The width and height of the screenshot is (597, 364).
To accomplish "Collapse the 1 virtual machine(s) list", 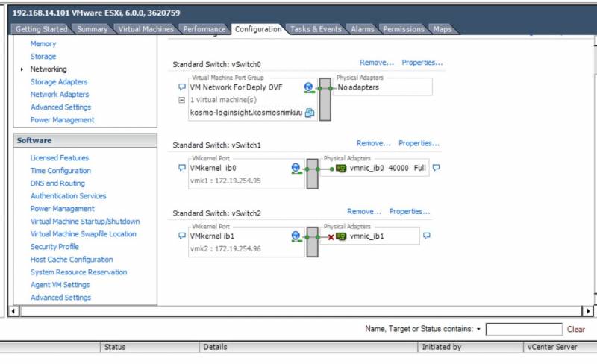I will (181, 100).
